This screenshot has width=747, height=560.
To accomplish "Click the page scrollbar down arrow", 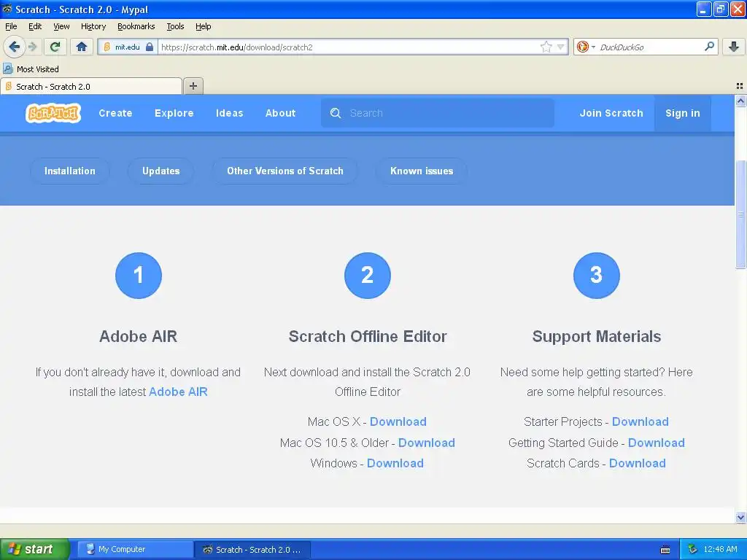I will tap(740, 517).
